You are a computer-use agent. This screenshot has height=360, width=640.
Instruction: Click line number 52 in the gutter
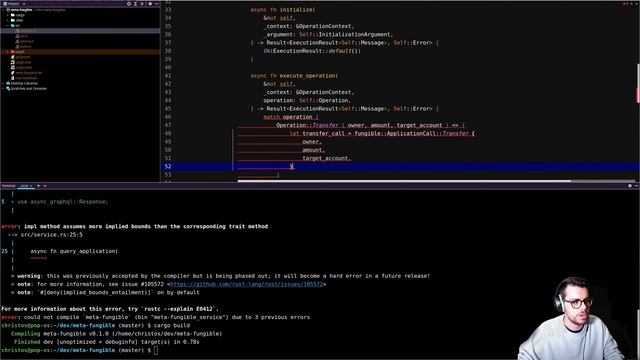click(x=168, y=166)
